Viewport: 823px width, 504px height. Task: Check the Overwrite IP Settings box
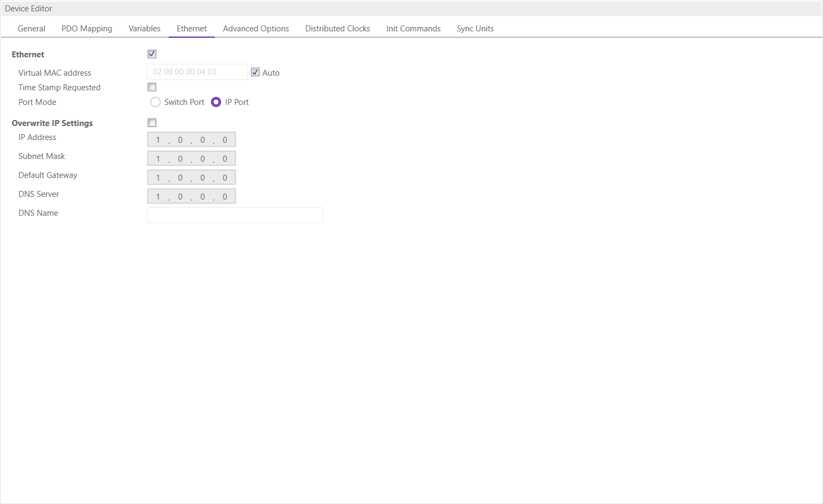tap(152, 123)
